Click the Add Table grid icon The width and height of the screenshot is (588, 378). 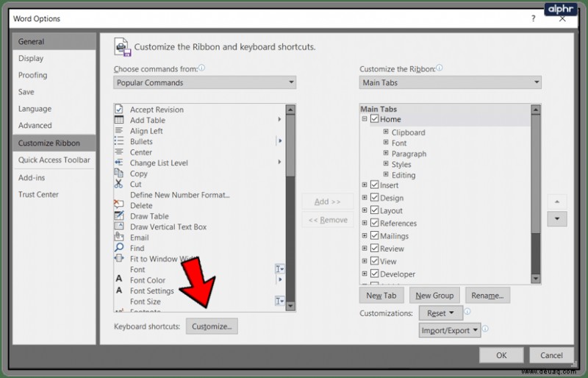(x=119, y=120)
